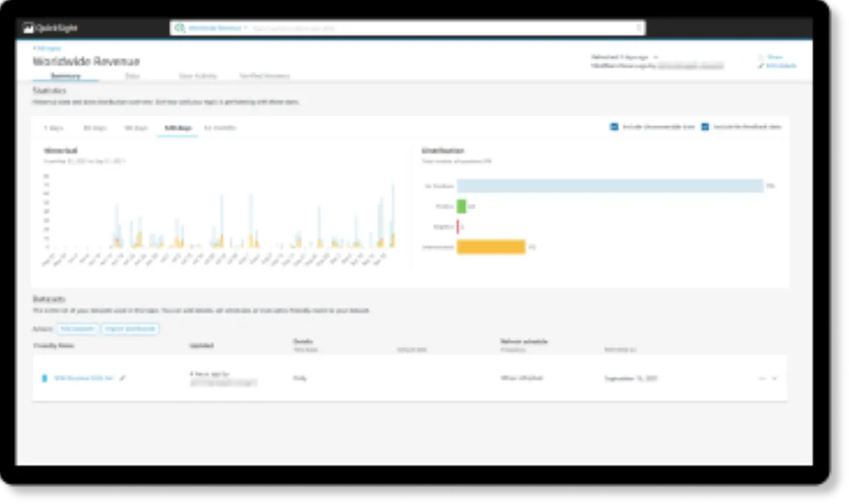849x504 pixels.
Task: Click the Share icon at top right
Action: pos(760,57)
